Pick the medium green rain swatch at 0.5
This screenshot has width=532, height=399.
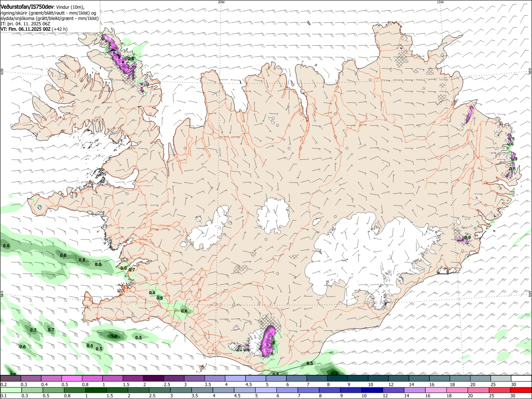pyautogui.click(x=54, y=390)
